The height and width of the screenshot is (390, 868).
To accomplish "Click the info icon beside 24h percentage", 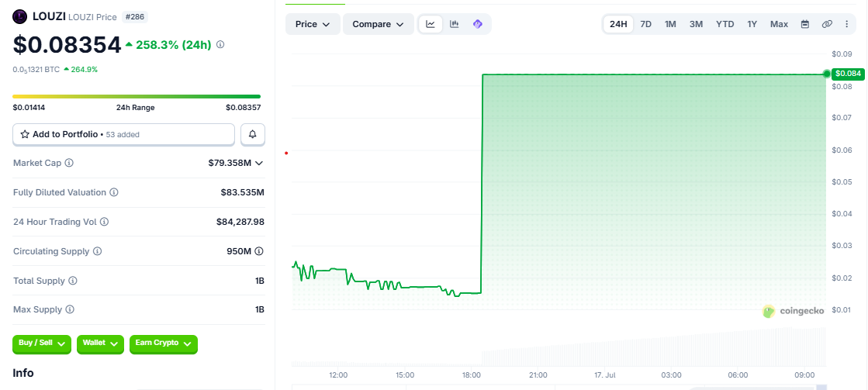I will pos(220,44).
